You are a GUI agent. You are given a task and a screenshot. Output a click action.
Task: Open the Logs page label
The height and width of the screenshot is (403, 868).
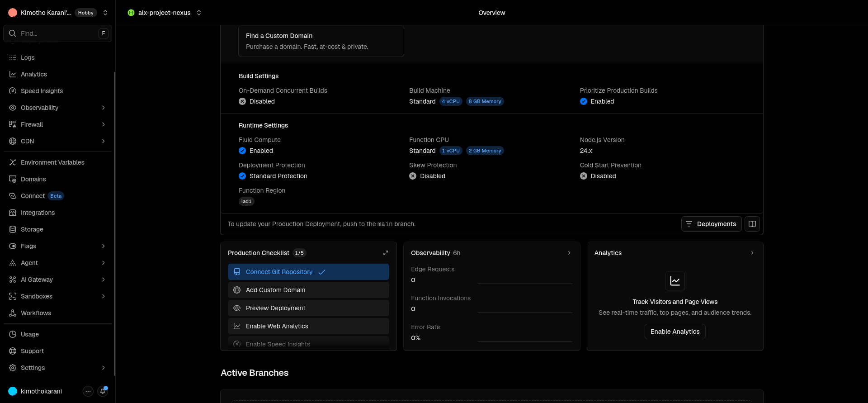tap(28, 57)
